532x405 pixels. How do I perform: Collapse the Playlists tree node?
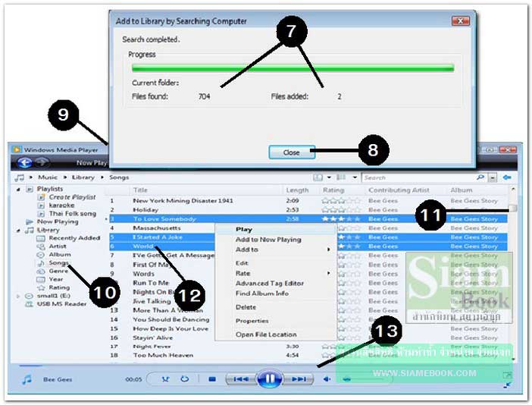click(18, 189)
